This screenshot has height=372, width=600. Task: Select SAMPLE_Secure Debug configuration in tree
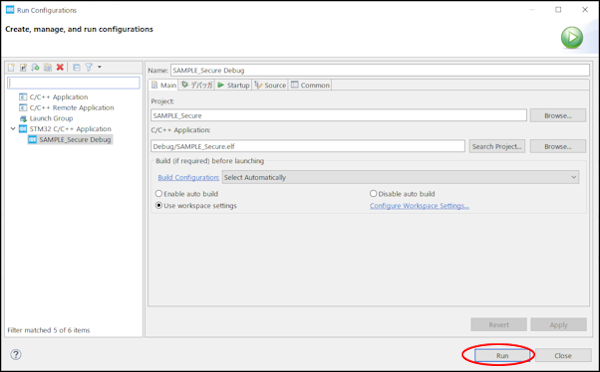70,140
